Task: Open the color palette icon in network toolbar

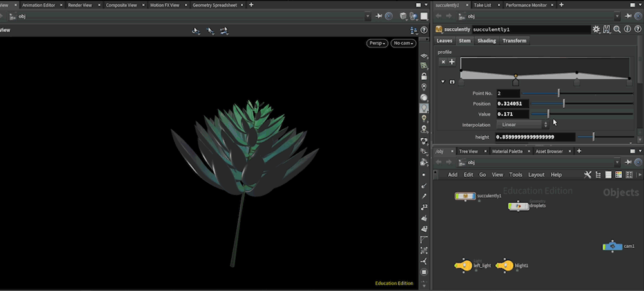Action: point(618,175)
